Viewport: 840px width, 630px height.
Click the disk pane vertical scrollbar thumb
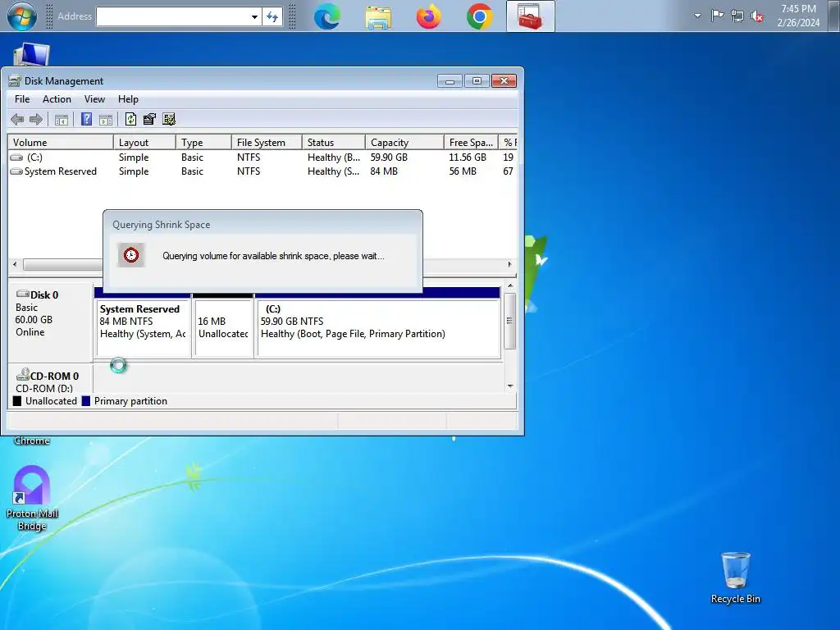coord(510,321)
